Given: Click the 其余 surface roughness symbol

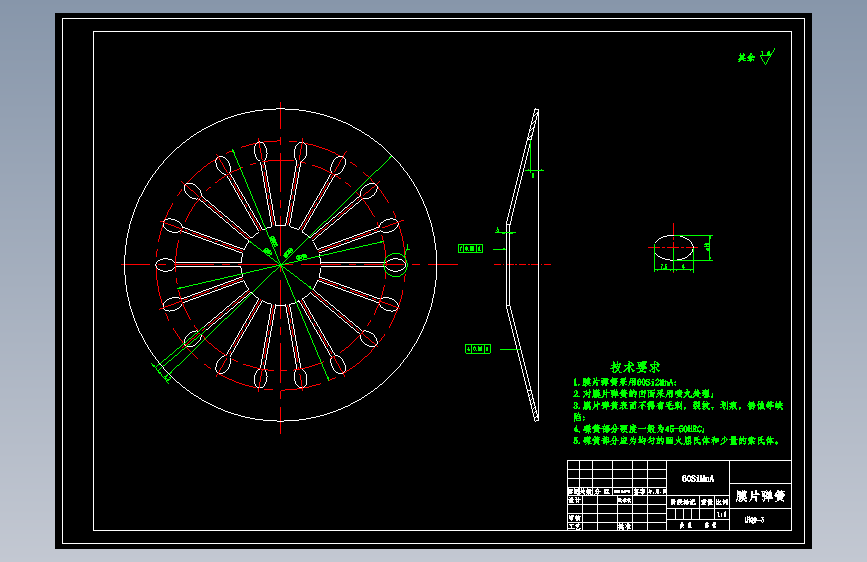Looking at the screenshot, I should click(x=756, y=56).
